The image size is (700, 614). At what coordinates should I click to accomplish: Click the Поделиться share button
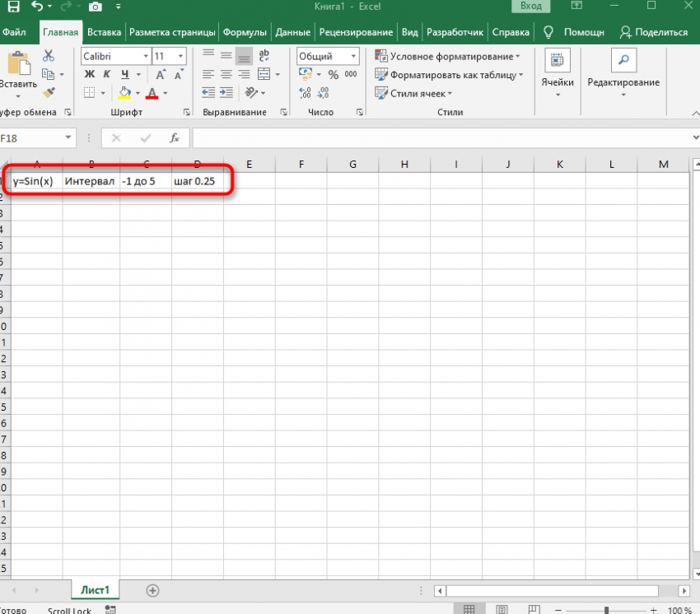(653, 33)
